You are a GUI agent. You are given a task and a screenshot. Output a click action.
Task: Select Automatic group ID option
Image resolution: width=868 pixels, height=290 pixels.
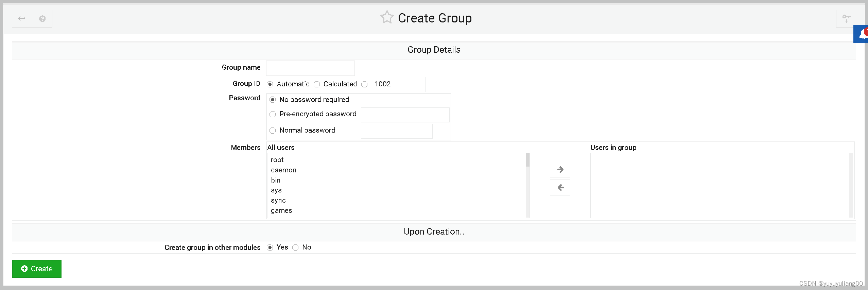pyautogui.click(x=270, y=84)
